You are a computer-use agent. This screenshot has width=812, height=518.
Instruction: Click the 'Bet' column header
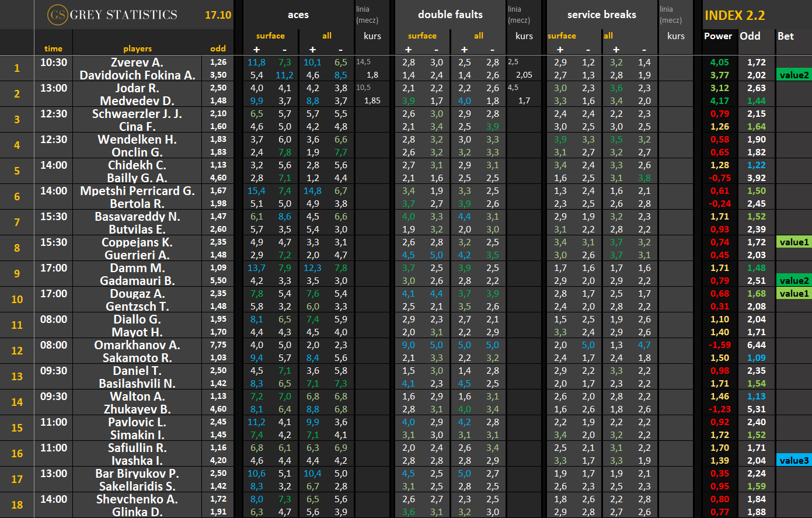click(786, 36)
